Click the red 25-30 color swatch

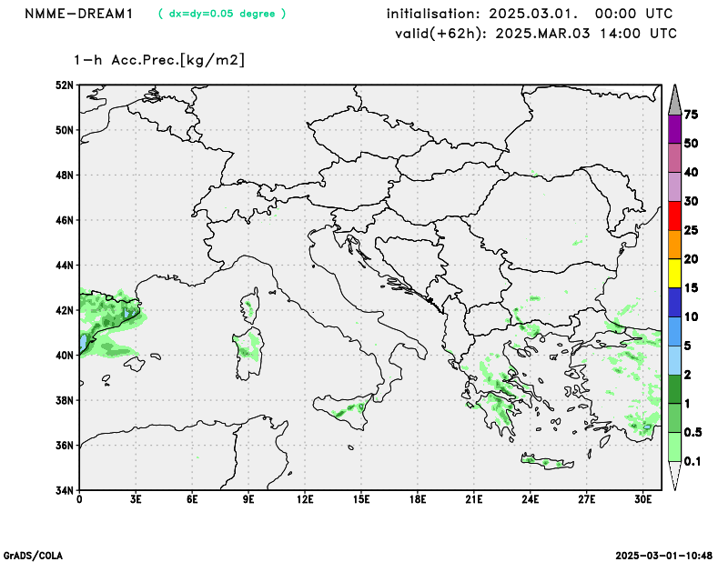(674, 216)
